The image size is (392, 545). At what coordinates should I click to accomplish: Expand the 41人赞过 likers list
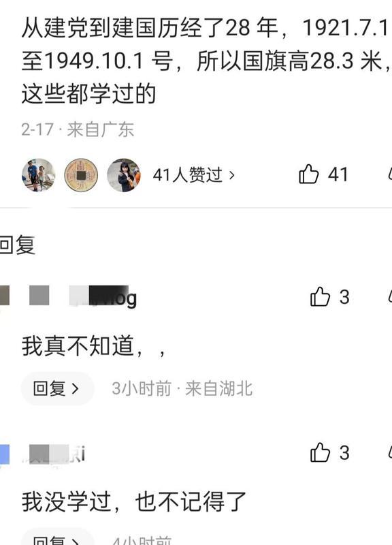tap(194, 174)
